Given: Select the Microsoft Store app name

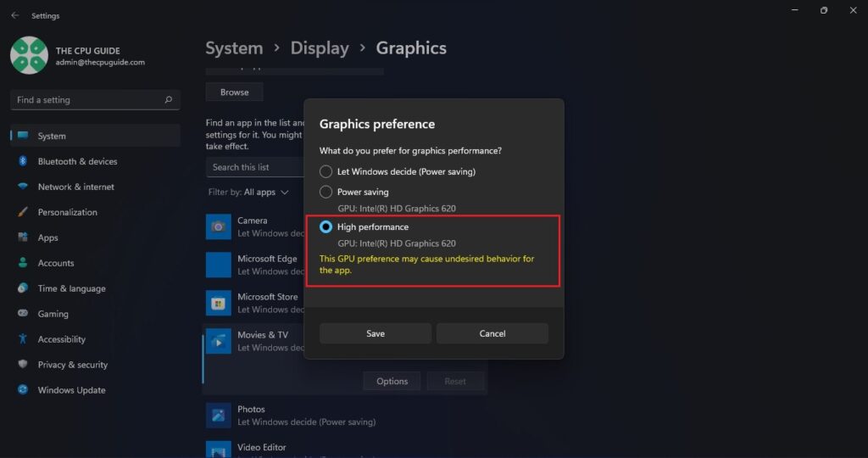Looking at the screenshot, I should pos(267,297).
